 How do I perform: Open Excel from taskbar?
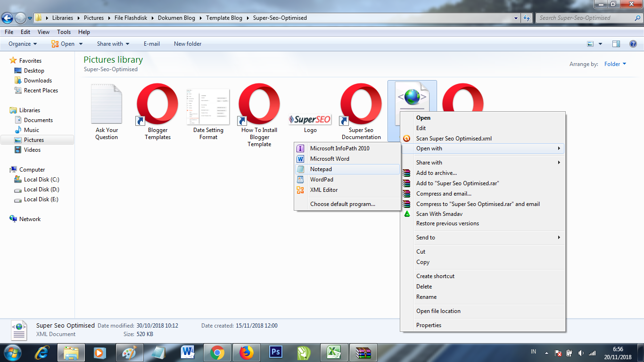(x=334, y=353)
